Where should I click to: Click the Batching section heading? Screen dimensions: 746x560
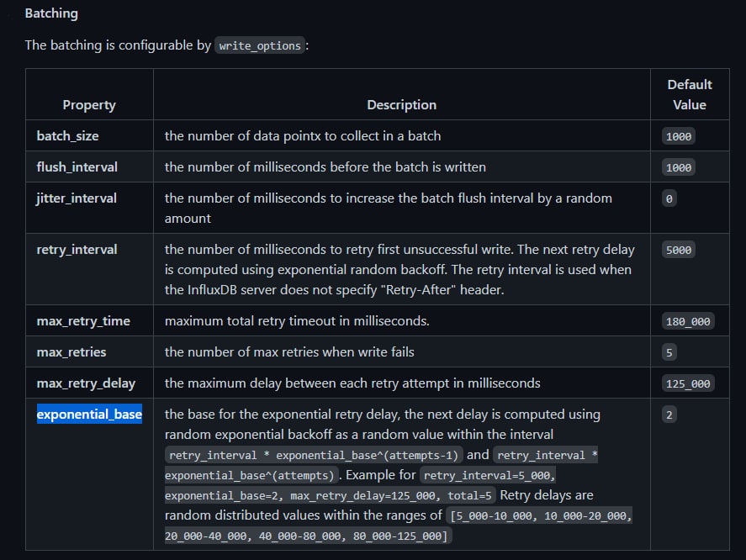click(x=51, y=13)
